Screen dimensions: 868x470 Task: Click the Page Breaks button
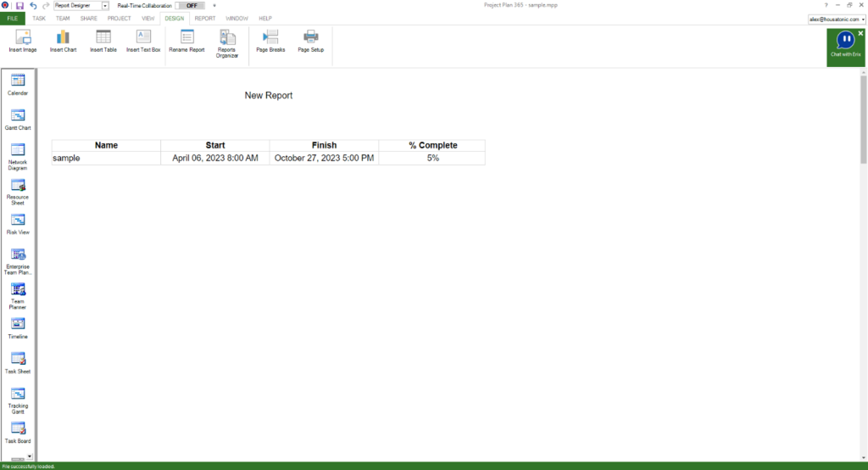pos(270,38)
